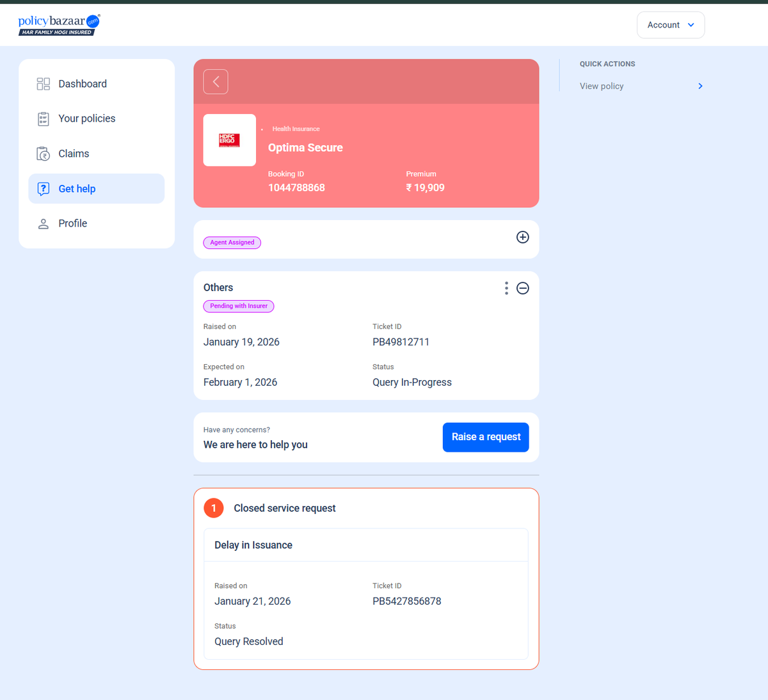The image size is (768, 700).
Task: Click the Others request title
Action: coord(218,287)
